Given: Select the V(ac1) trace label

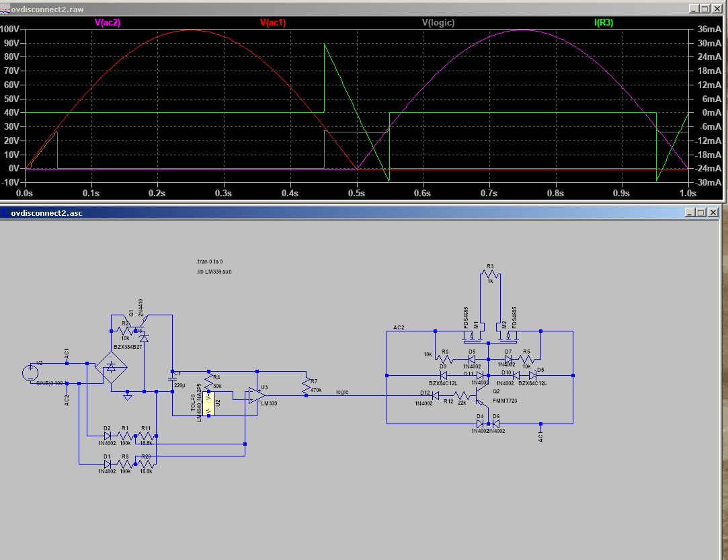Looking at the screenshot, I should (x=273, y=22).
